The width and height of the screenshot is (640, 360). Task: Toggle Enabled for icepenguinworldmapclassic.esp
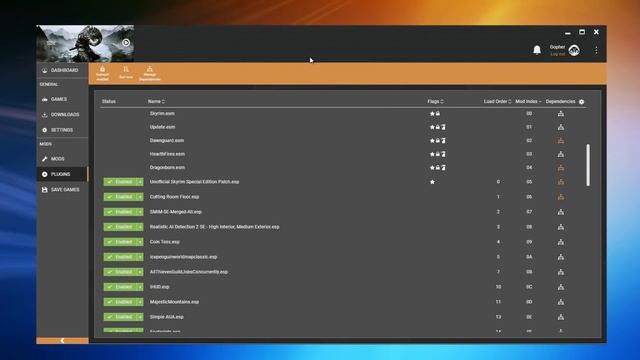coord(120,257)
